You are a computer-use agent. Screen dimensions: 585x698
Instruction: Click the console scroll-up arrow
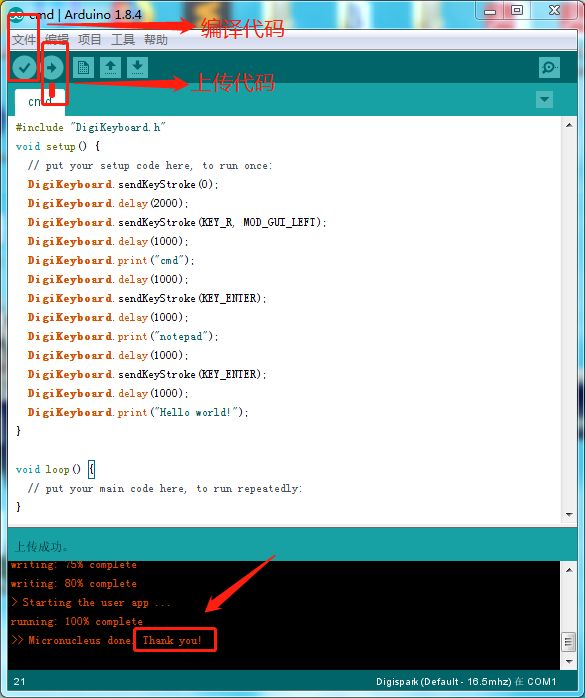click(569, 570)
